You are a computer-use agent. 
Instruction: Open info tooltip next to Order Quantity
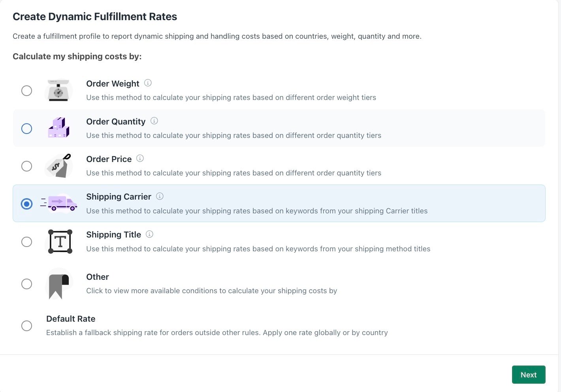(154, 121)
